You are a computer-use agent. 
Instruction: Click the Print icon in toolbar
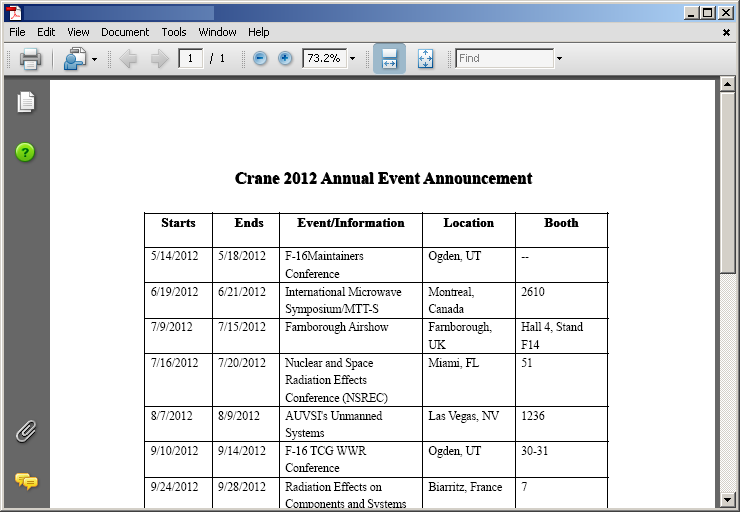coord(30,59)
